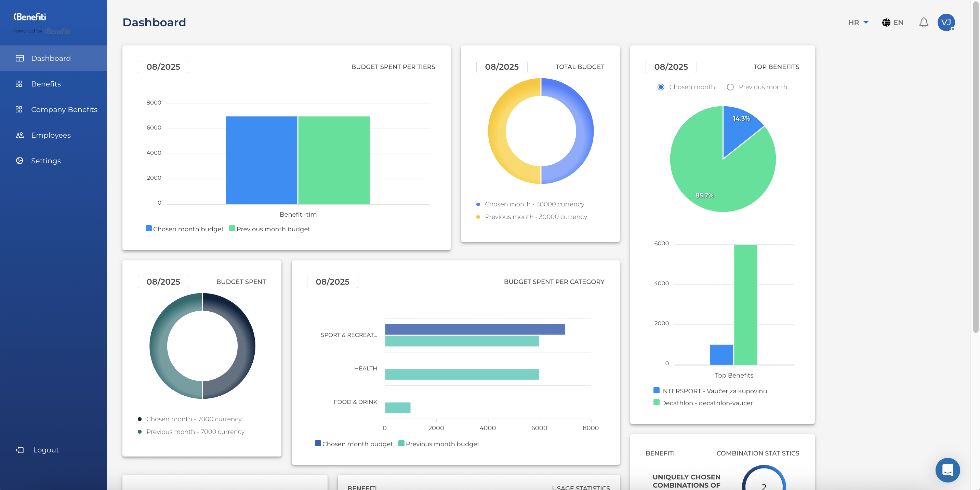Screen dimensions: 980x490
Task: Click the Employees people icon
Action: (x=19, y=135)
